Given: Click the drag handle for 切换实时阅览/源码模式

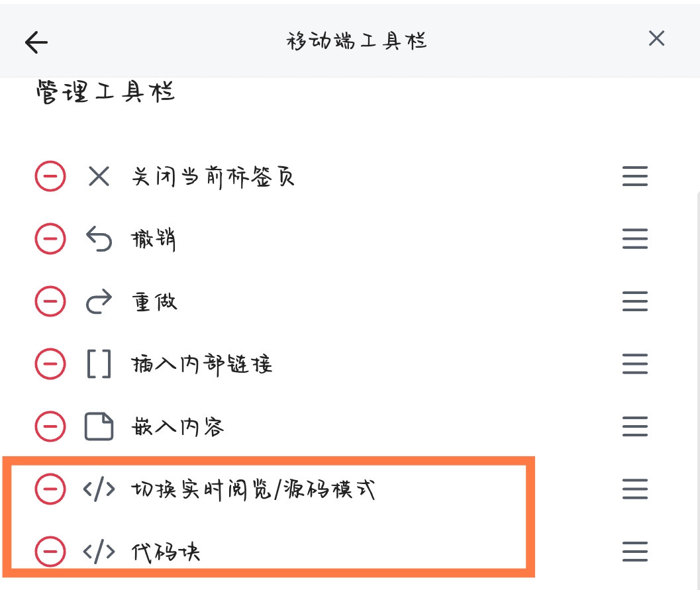Looking at the screenshot, I should 635,489.
